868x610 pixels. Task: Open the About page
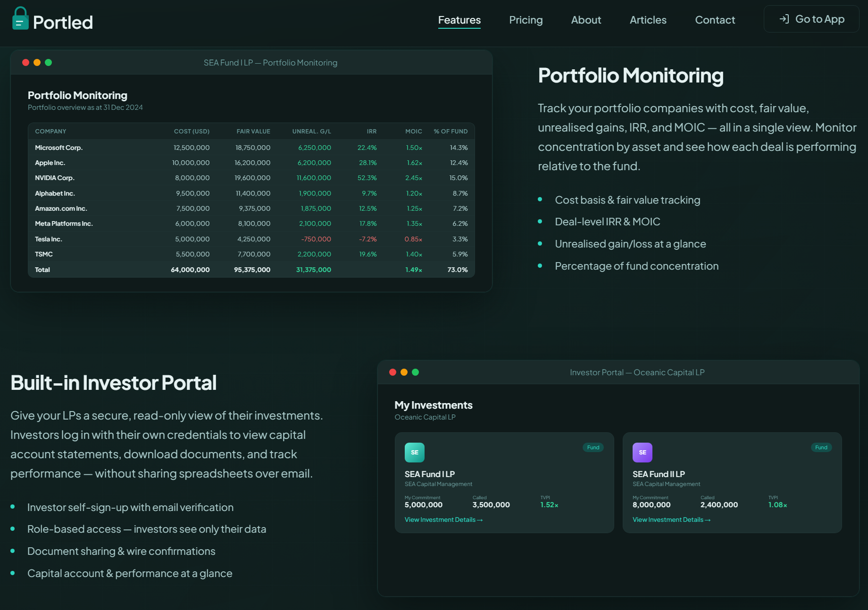[x=586, y=20]
